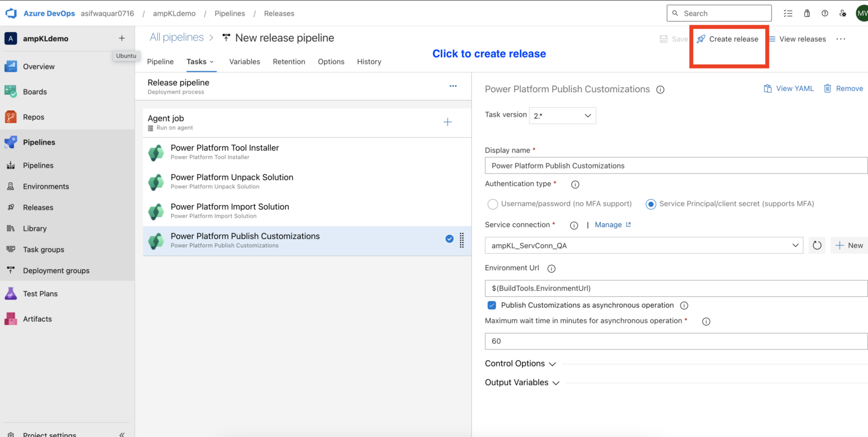Open the top-right more options ellipsis
Viewport: 868px width, 437px height.
pos(841,39)
